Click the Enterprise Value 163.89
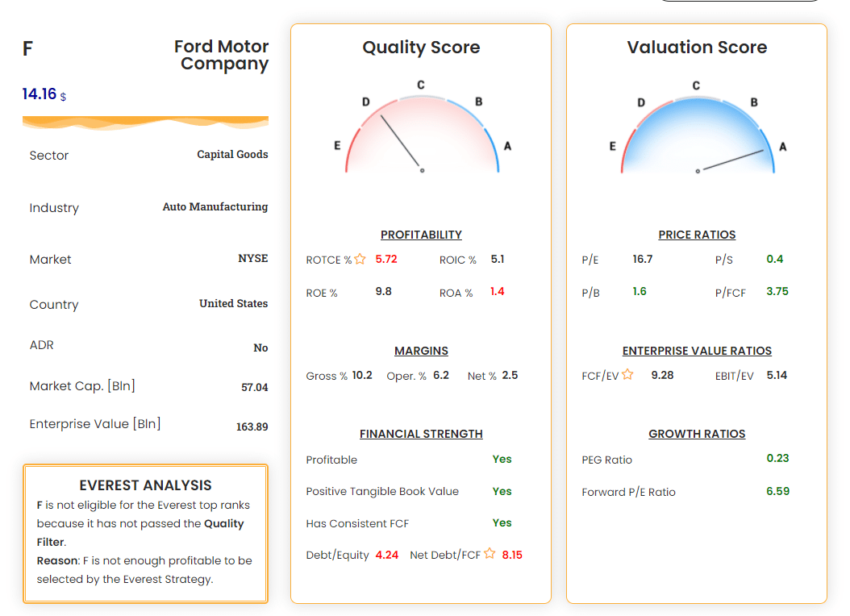Viewport: 850px width, 616px height. coord(252,427)
